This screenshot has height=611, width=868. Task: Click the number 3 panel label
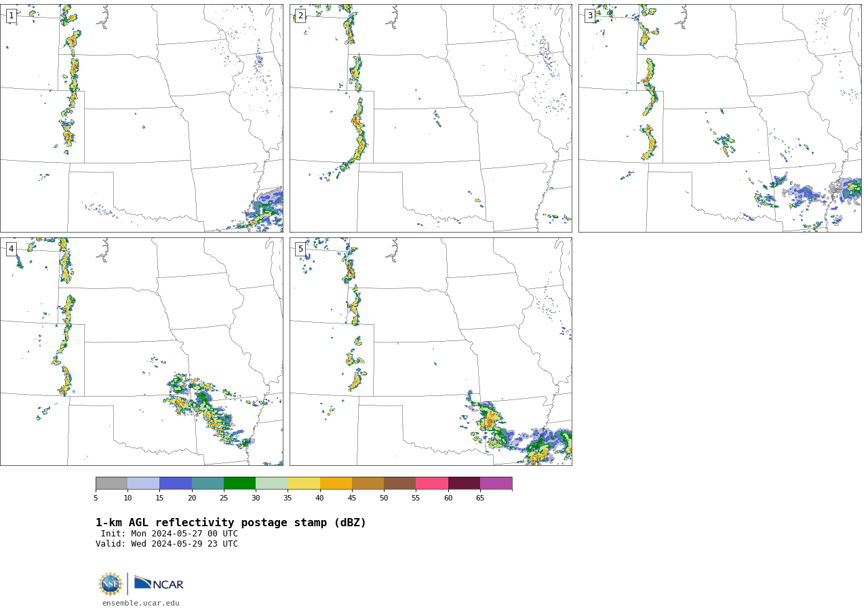(x=590, y=16)
